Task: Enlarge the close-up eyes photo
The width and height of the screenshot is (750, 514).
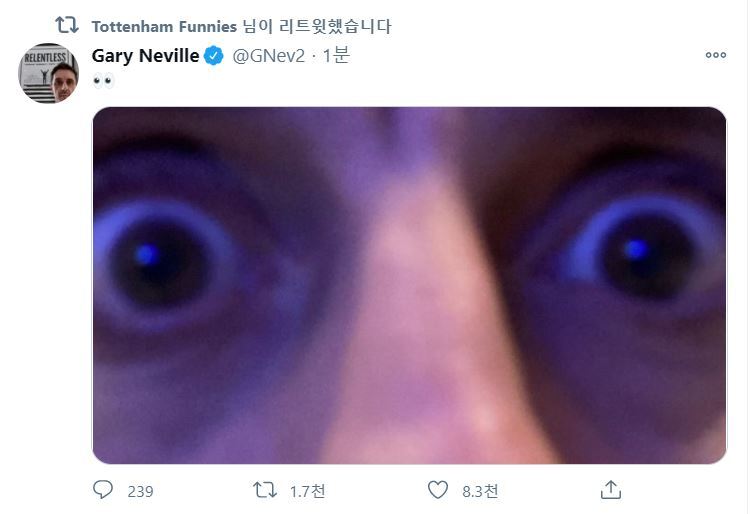Action: pos(409,285)
